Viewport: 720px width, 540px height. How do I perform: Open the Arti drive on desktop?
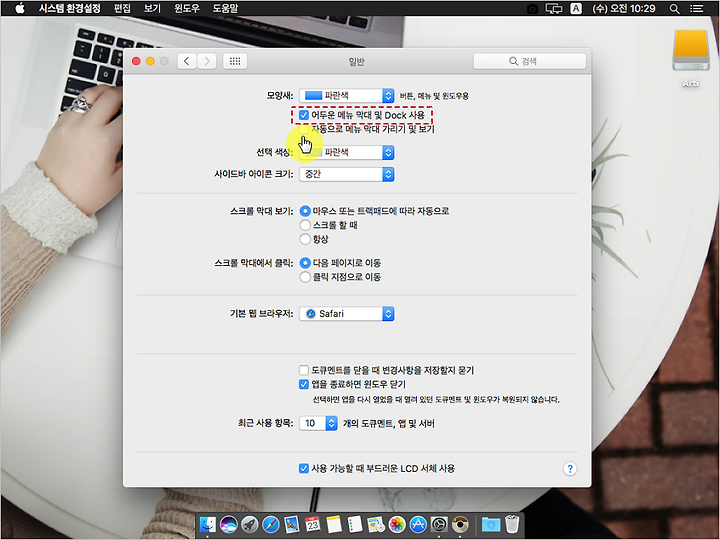(691, 57)
